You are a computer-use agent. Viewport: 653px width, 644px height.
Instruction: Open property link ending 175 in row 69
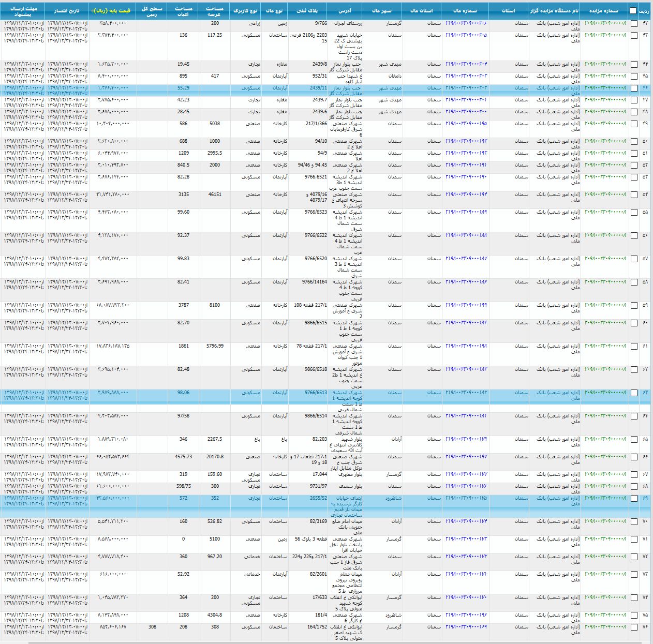(466, 498)
